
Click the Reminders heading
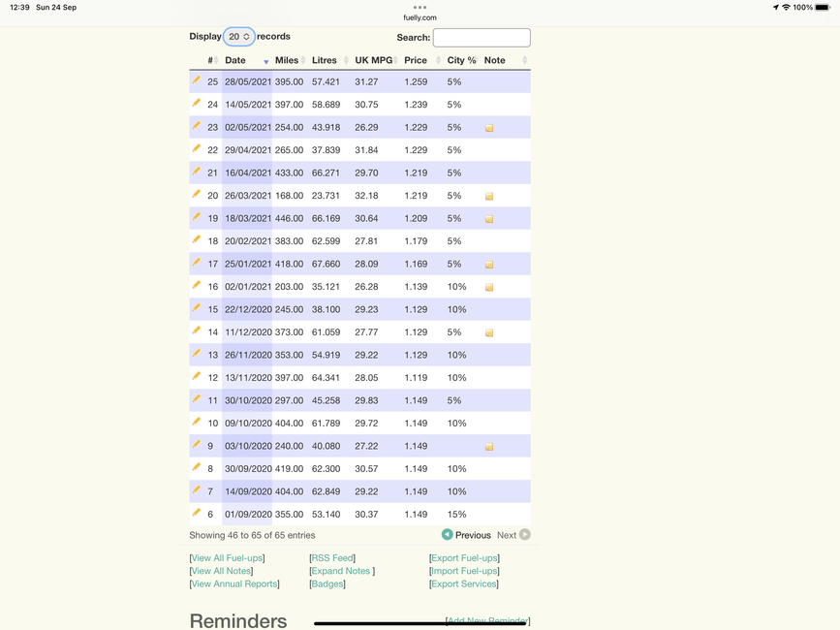238,620
